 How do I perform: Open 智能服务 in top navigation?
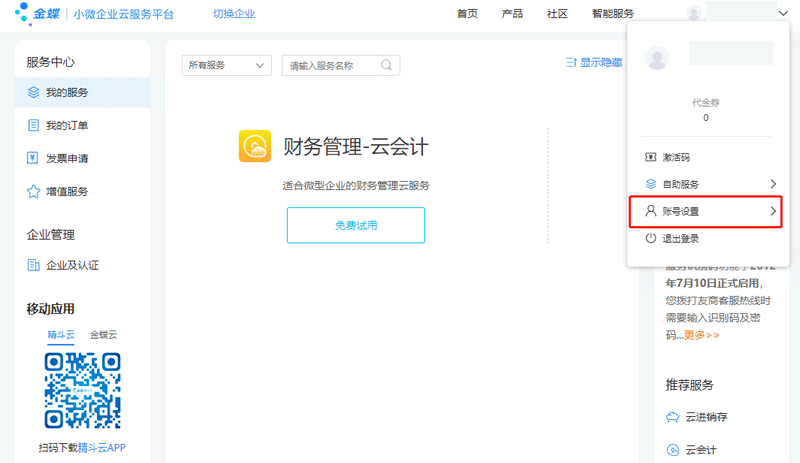pos(613,14)
